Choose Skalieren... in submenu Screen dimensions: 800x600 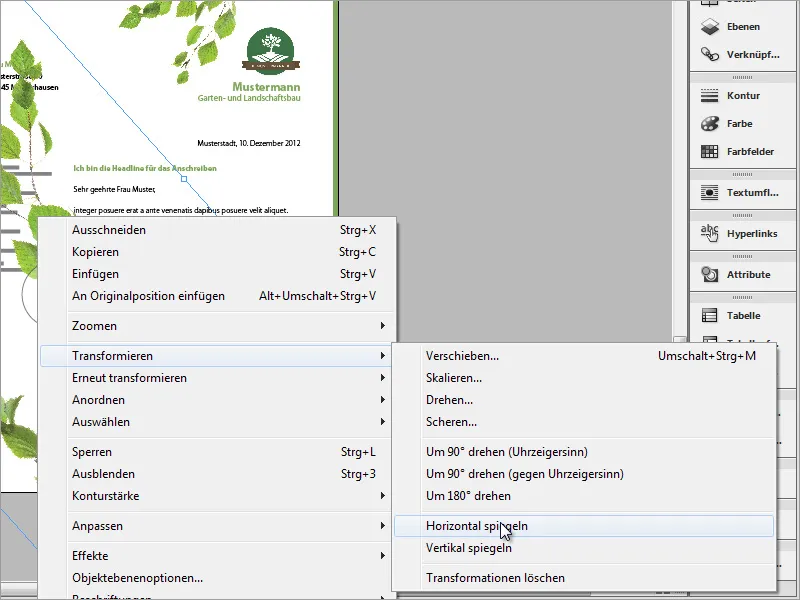pos(584,378)
